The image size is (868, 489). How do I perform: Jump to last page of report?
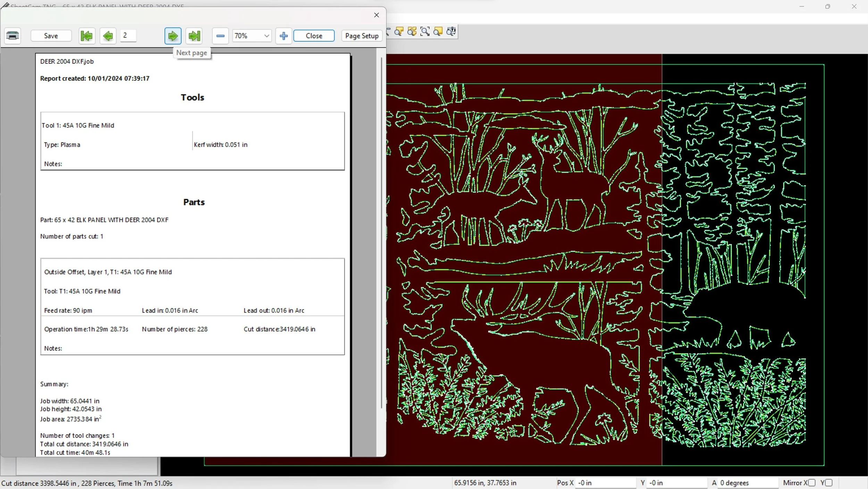click(x=194, y=35)
